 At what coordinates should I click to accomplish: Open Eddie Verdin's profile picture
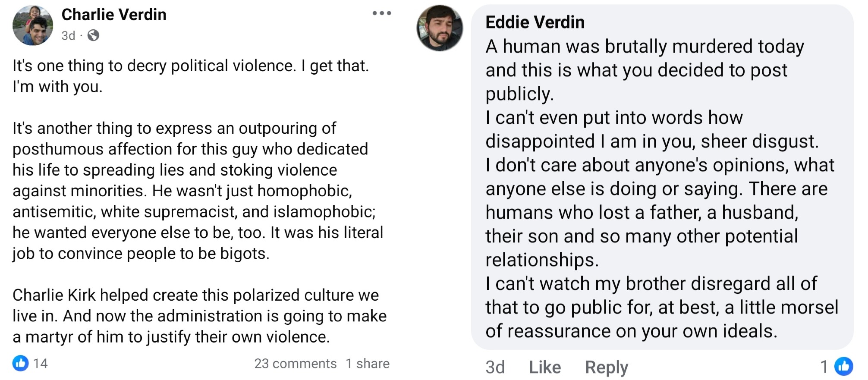click(440, 28)
